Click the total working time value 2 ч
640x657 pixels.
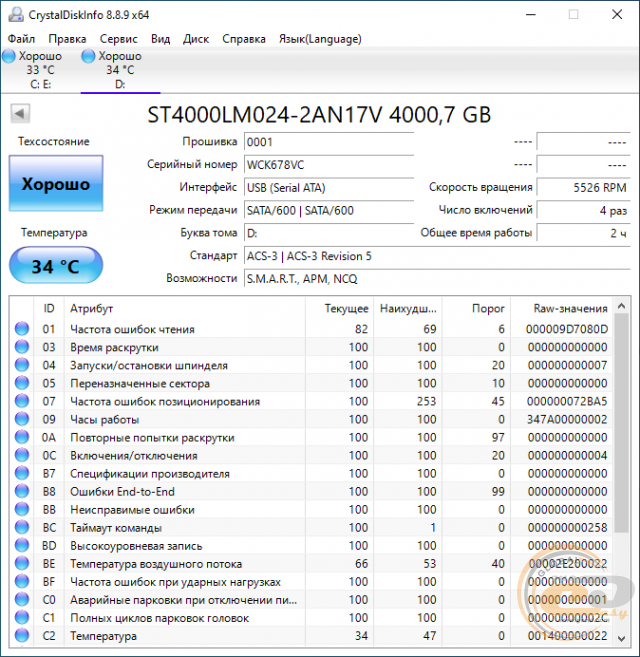pos(583,233)
